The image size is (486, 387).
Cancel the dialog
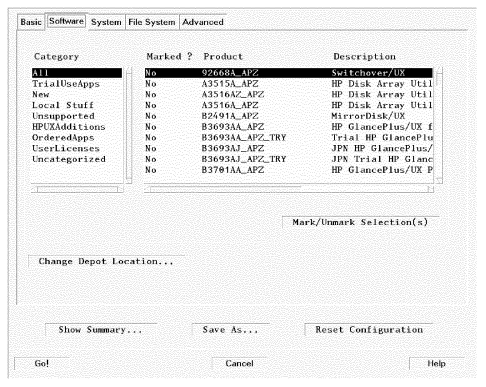[x=239, y=364]
